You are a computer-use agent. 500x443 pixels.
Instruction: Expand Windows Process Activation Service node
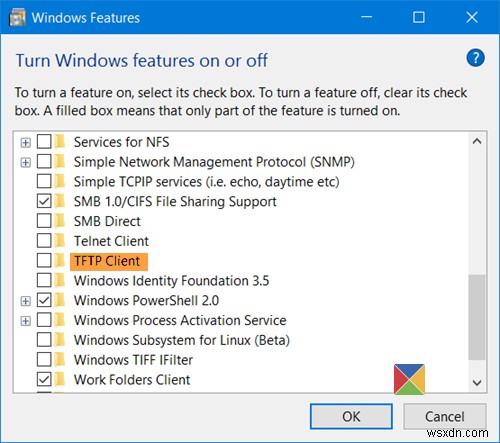25,321
